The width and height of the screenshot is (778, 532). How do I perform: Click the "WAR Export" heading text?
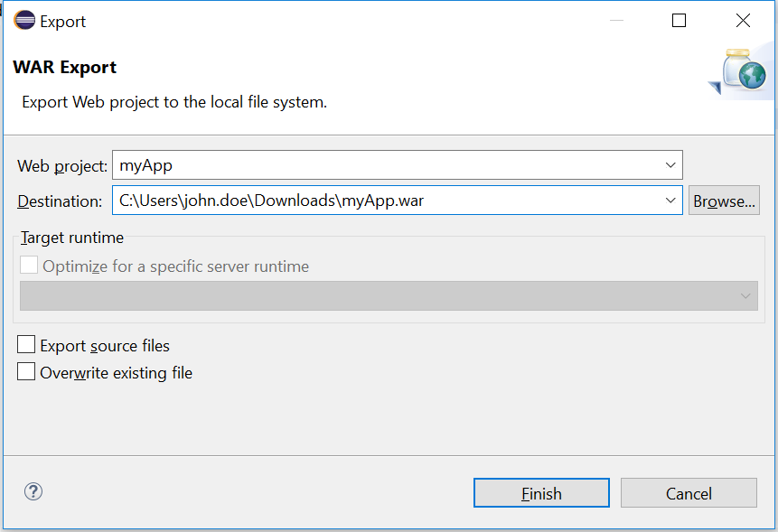click(65, 68)
